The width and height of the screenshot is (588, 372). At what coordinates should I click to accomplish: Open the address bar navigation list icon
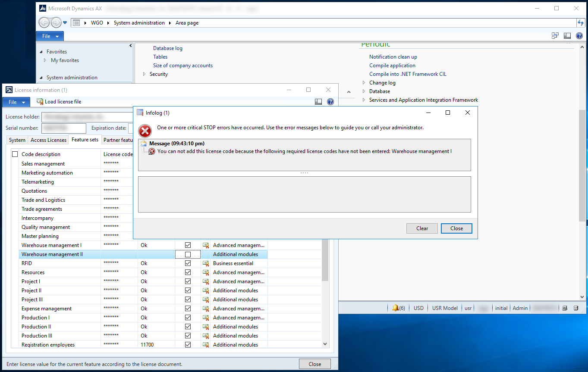pos(76,23)
